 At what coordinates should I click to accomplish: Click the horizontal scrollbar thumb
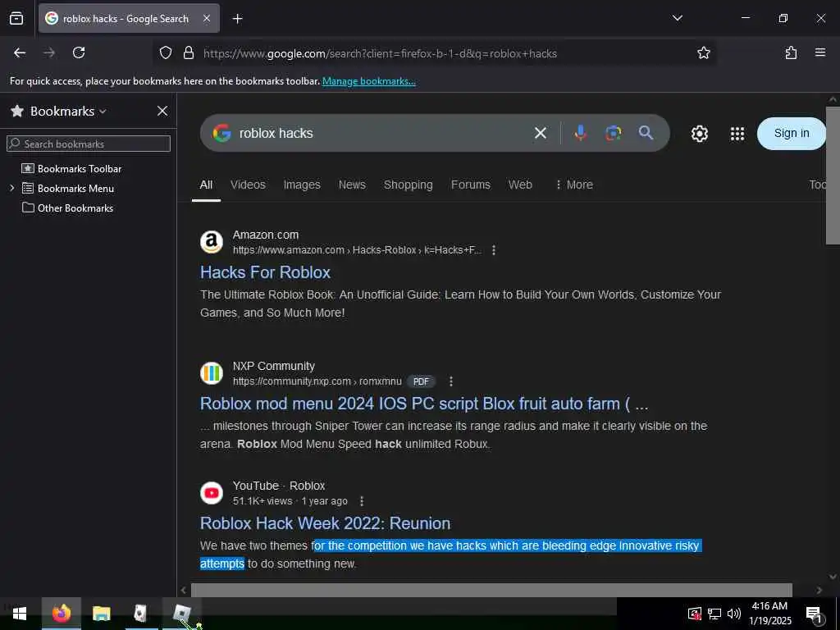click(x=491, y=590)
